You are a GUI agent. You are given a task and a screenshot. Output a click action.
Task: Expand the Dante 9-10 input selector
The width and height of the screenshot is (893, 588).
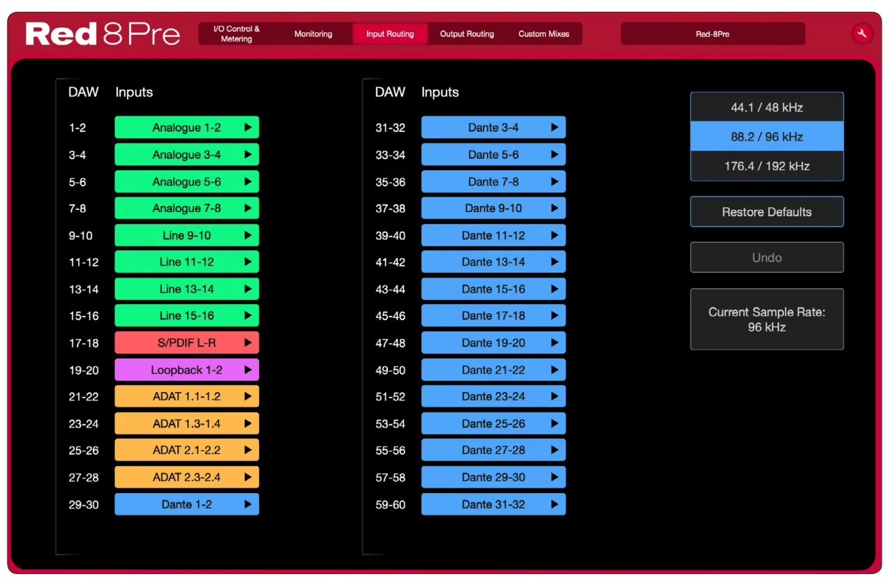click(x=493, y=209)
